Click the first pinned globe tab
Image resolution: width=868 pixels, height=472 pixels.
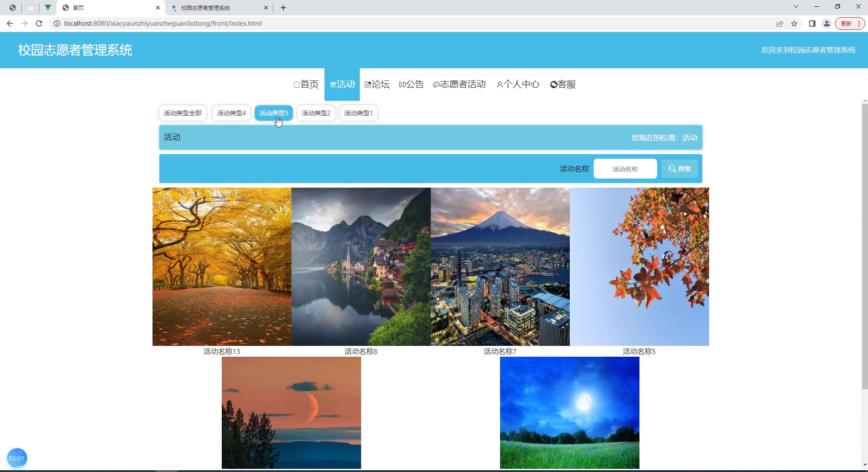(13, 8)
